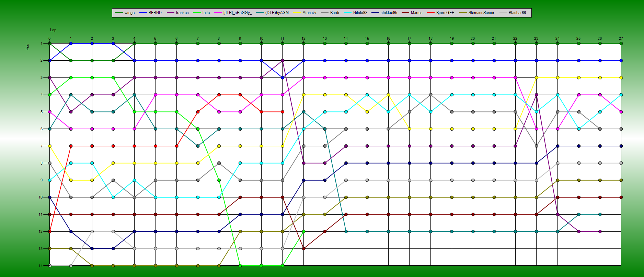Click MichaW's yellow point at lap 23, position 3
Viewport: 644px width, 277px height.
pos(536,78)
